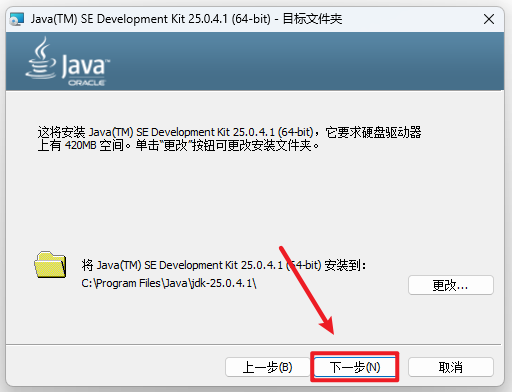Image resolution: width=512 pixels, height=392 pixels.
Task: Go back with 上一步(B) button
Action: [x=267, y=367]
